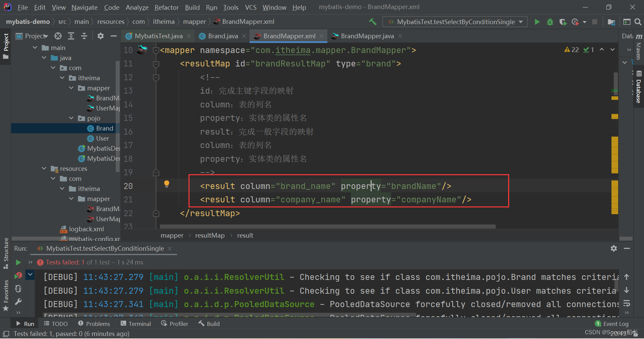Image resolution: width=644 pixels, height=339 pixels.
Task: Open the Project side tab
Action: point(6,46)
